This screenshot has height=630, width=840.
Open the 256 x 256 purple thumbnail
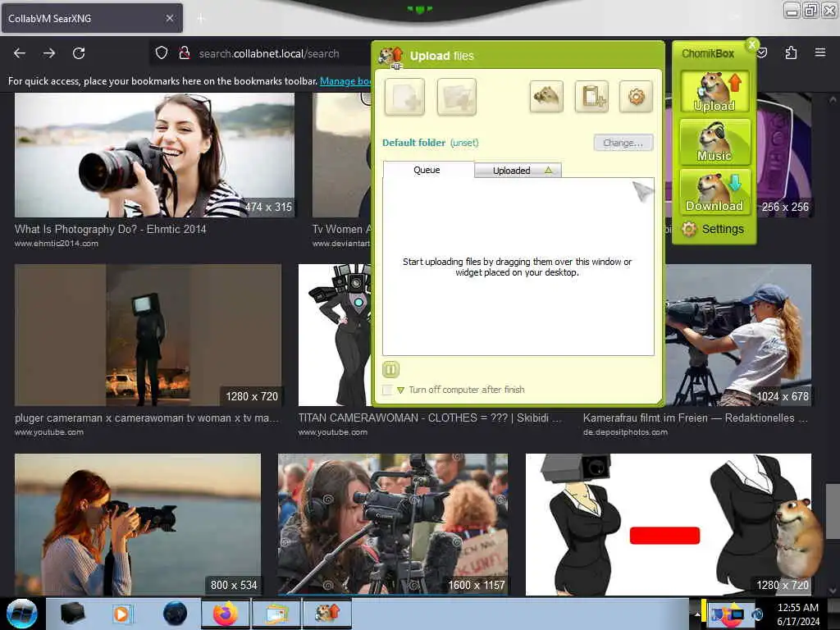pyautogui.click(x=785, y=155)
